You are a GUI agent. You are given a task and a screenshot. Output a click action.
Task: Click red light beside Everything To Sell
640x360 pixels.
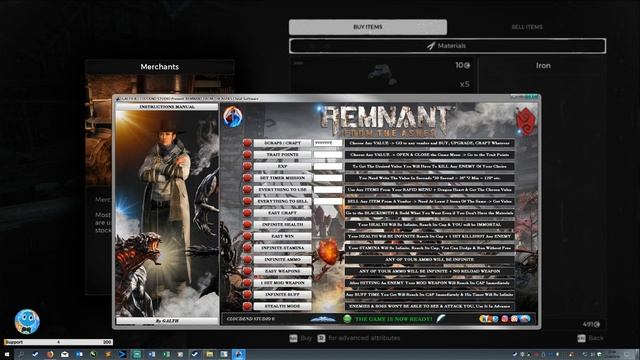247,201
